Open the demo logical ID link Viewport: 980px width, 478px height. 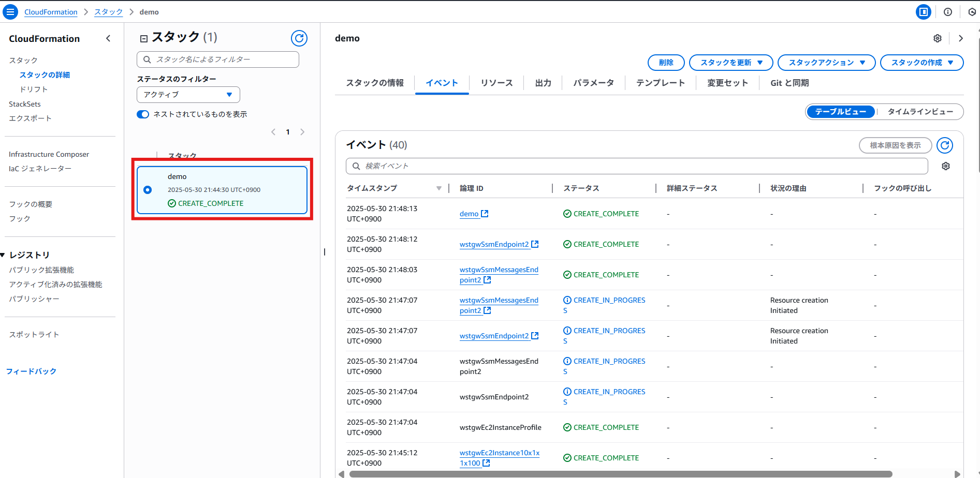(x=469, y=214)
